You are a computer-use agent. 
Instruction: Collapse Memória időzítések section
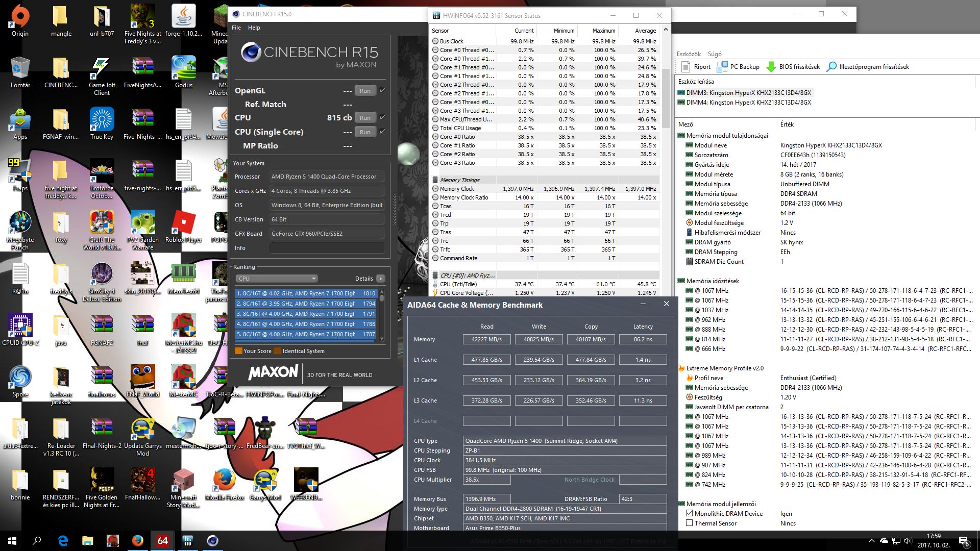[x=681, y=281]
